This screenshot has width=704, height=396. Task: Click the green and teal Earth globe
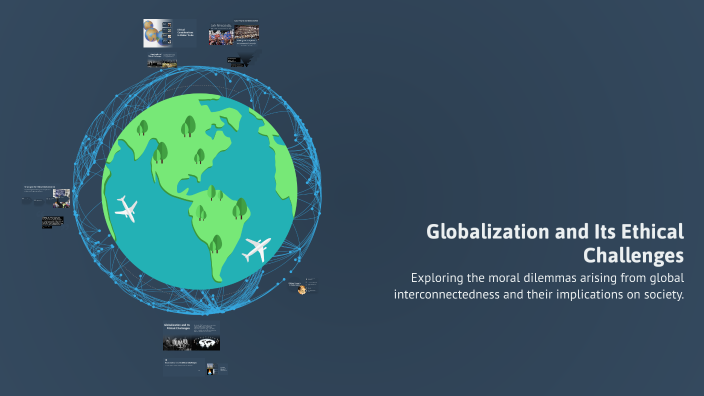pyautogui.click(x=199, y=191)
